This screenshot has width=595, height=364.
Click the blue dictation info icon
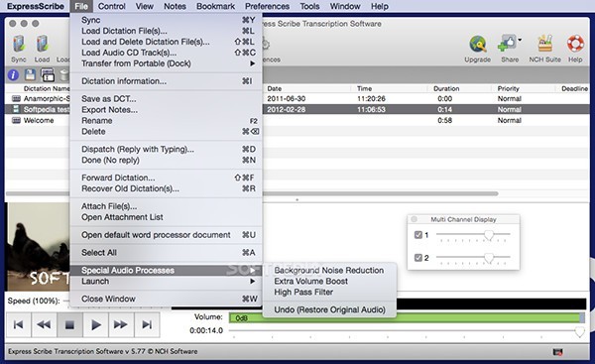pos(13,75)
